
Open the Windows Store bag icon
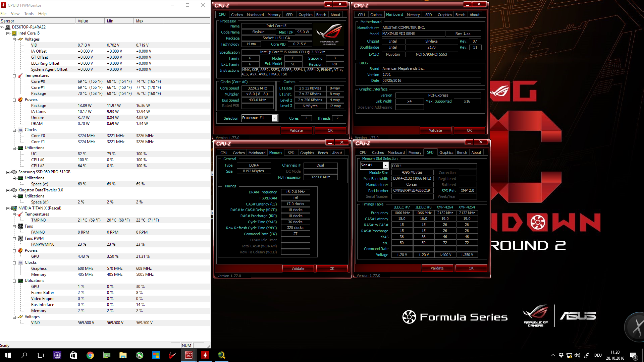point(73,355)
